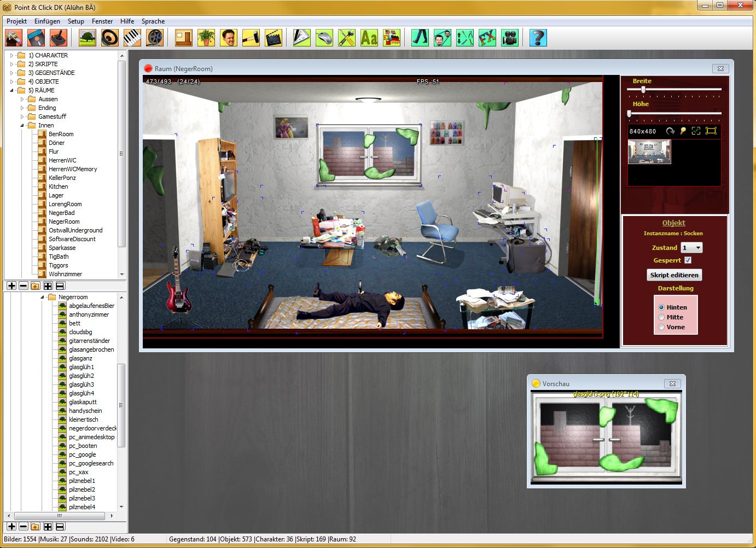Enable the Gesperrt checkbox
Screen dimensions: 756x548
pyautogui.click(x=688, y=260)
